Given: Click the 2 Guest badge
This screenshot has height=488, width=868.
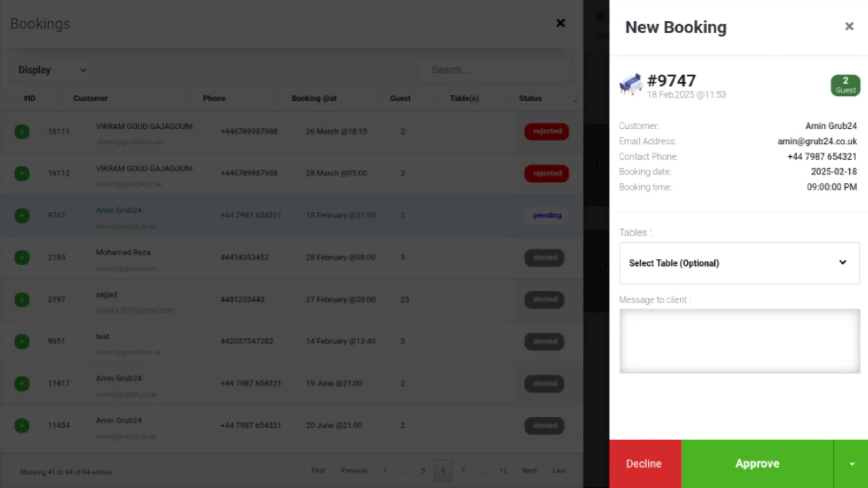Looking at the screenshot, I should [845, 85].
